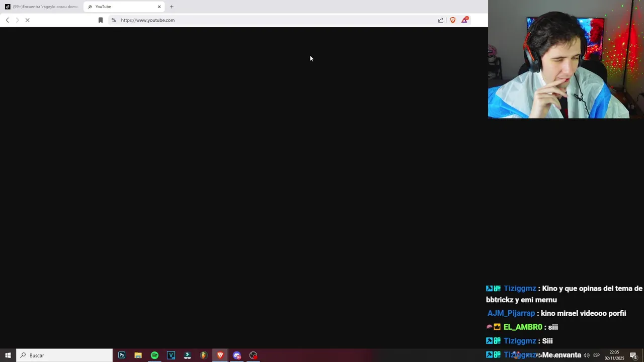This screenshot has height=362, width=644.
Task: Click Tiziggmz username on 'Siii' message
Action: click(x=520, y=341)
